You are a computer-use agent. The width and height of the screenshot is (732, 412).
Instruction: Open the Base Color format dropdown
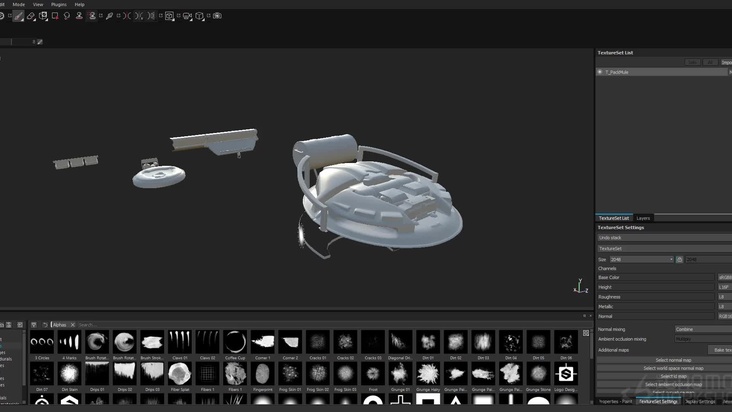(725, 278)
